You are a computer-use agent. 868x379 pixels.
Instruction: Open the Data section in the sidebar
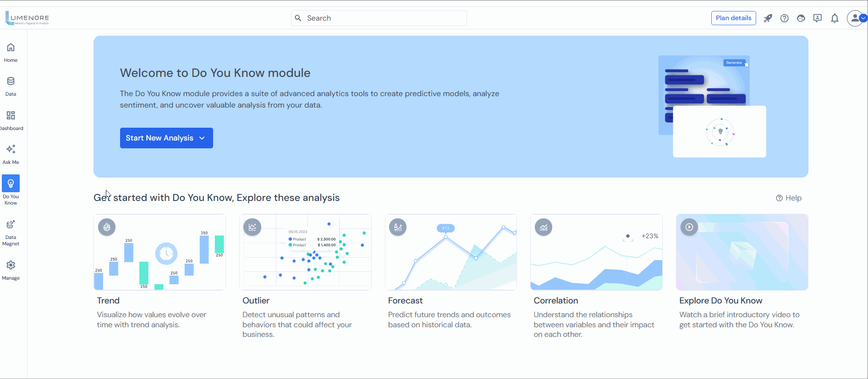point(11,85)
